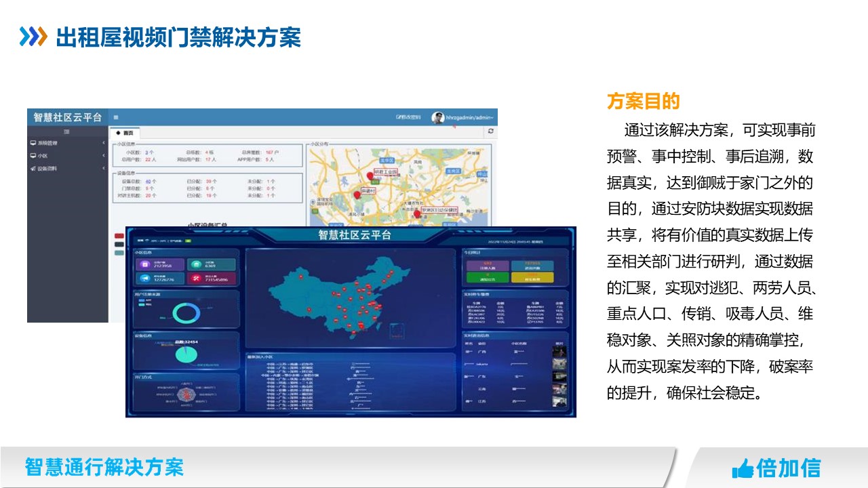Click the refresh icon beside the tab bar
This screenshot has width=868, height=488.
(x=490, y=131)
